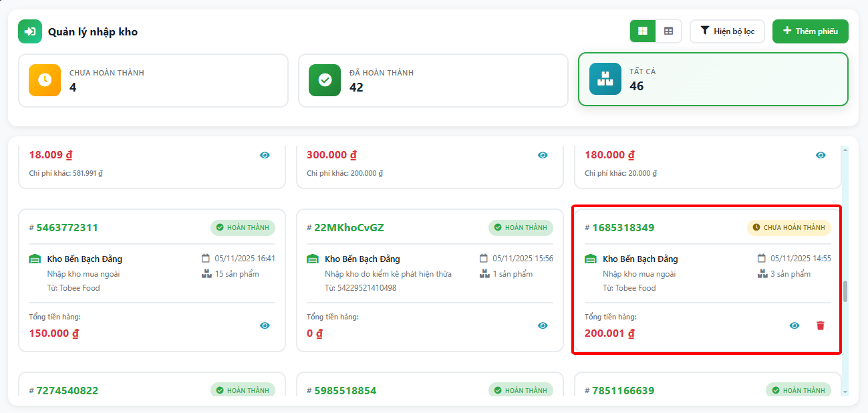
Task: Show the filter panel (Hiện bộ lọc)
Action: coord(727,31)
